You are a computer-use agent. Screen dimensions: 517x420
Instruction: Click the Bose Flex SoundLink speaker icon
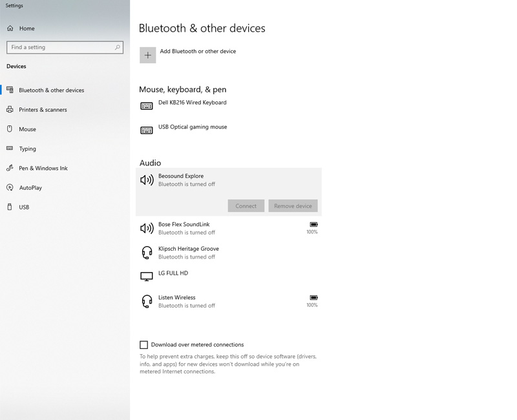(147, 228)
